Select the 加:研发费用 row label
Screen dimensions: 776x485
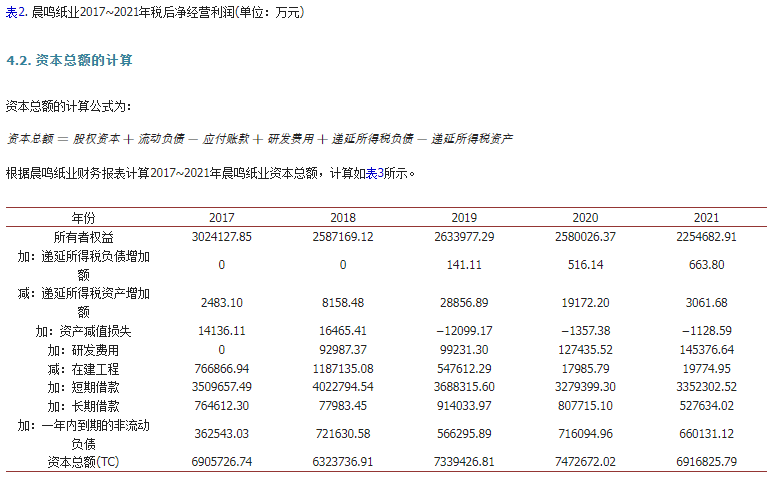[84, 350]
